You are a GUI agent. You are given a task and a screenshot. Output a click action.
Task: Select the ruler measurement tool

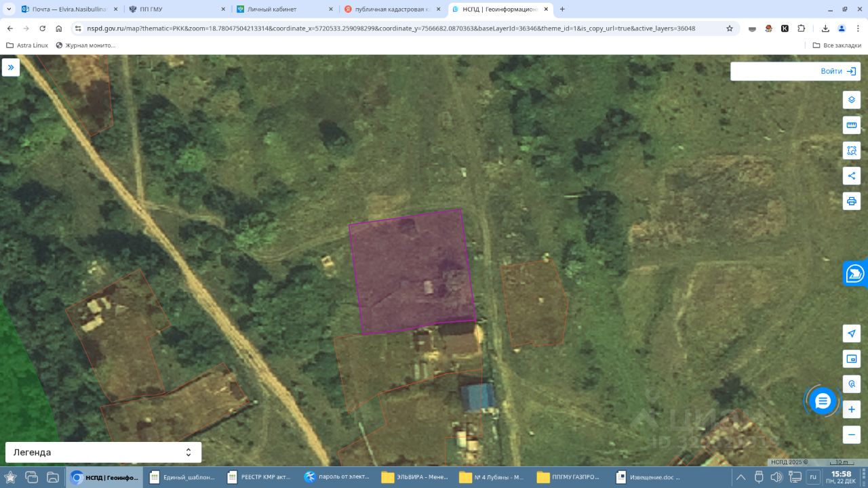pos(852,125)
